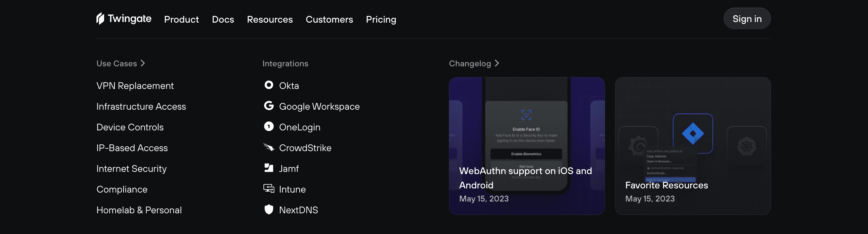
Task: Open the CrowdStrike text link
Action: 305,148
